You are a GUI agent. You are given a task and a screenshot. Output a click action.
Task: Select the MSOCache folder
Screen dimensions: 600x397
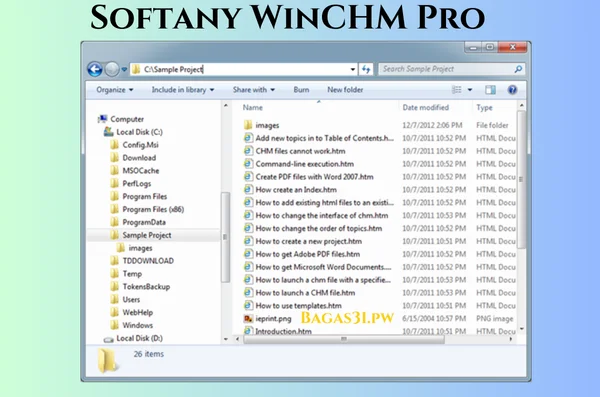pyautogui.click(x=135, y=171)
